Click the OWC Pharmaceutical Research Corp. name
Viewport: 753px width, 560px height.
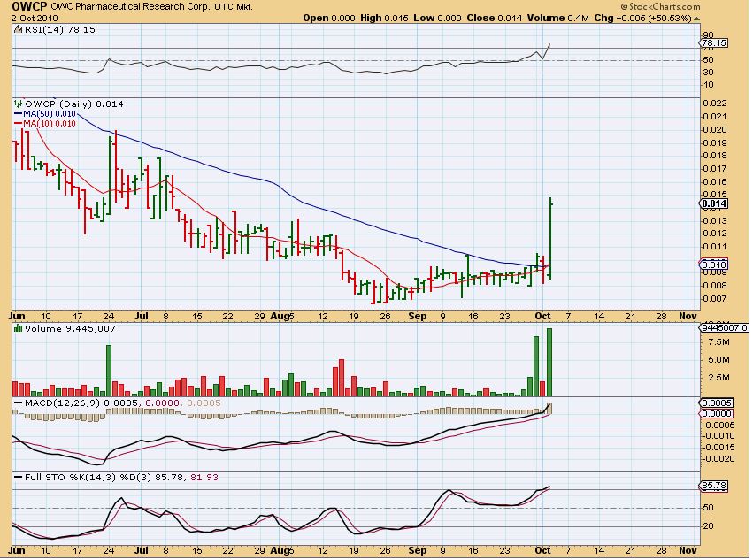coord(130,7)
